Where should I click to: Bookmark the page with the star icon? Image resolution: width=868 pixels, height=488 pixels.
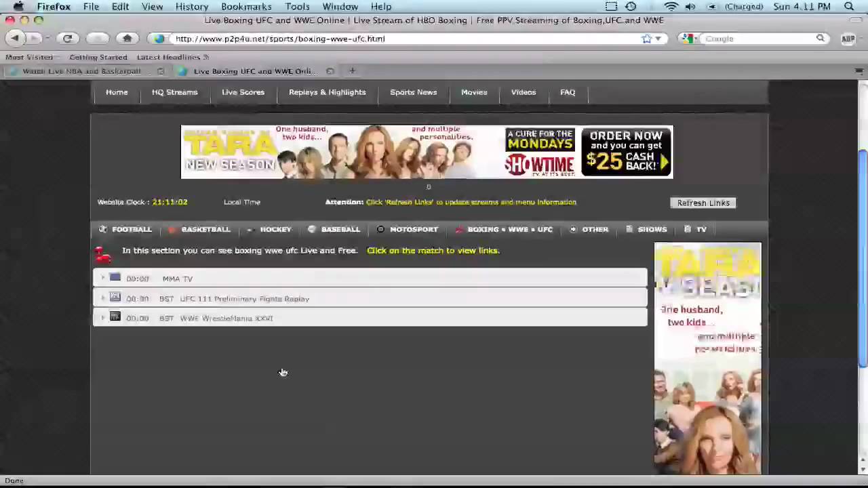point(647,39)
